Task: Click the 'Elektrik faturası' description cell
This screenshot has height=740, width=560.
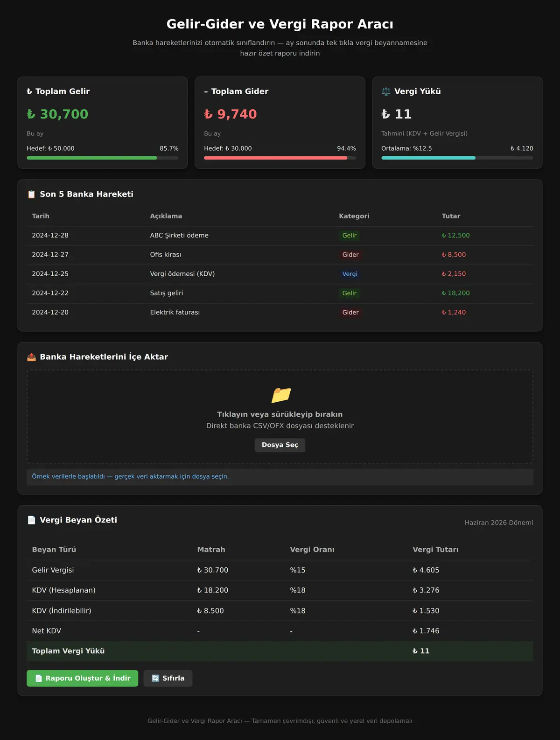Action: (x=175, y=313)
